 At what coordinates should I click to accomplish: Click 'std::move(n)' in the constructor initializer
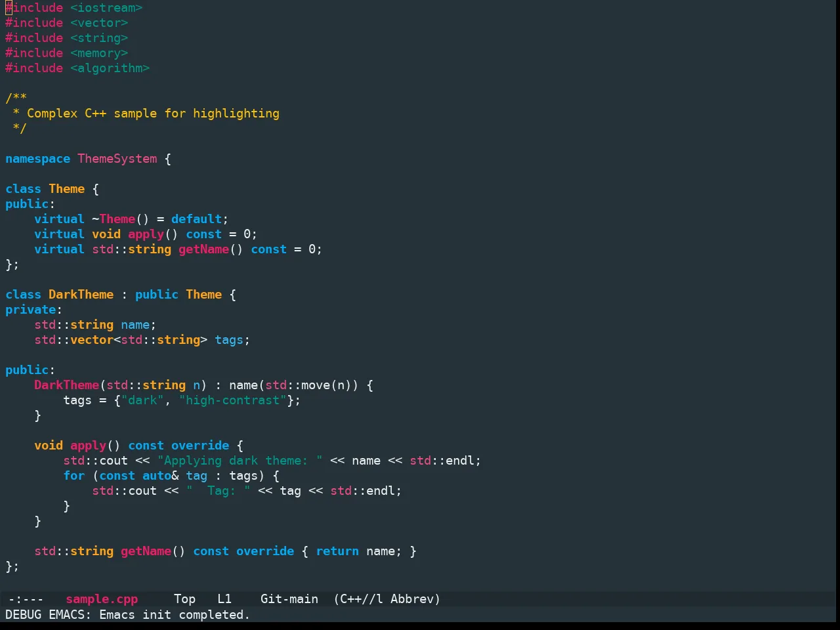coord(308,385)
